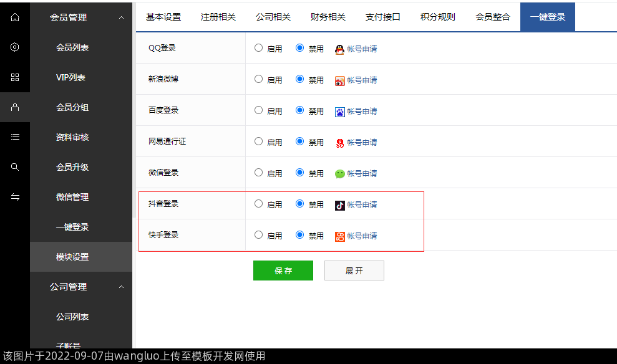Select 启用 radio for 微信登录

tap(258, 173)
